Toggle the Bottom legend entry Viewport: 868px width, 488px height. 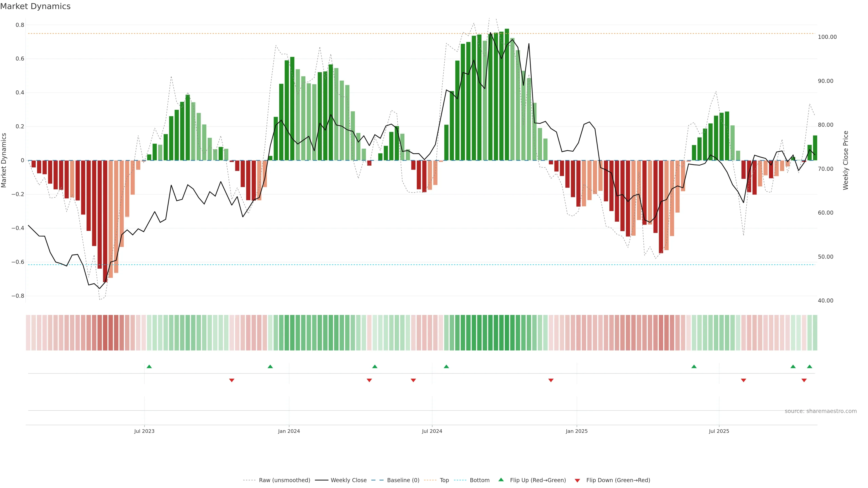tap(479, 480)
